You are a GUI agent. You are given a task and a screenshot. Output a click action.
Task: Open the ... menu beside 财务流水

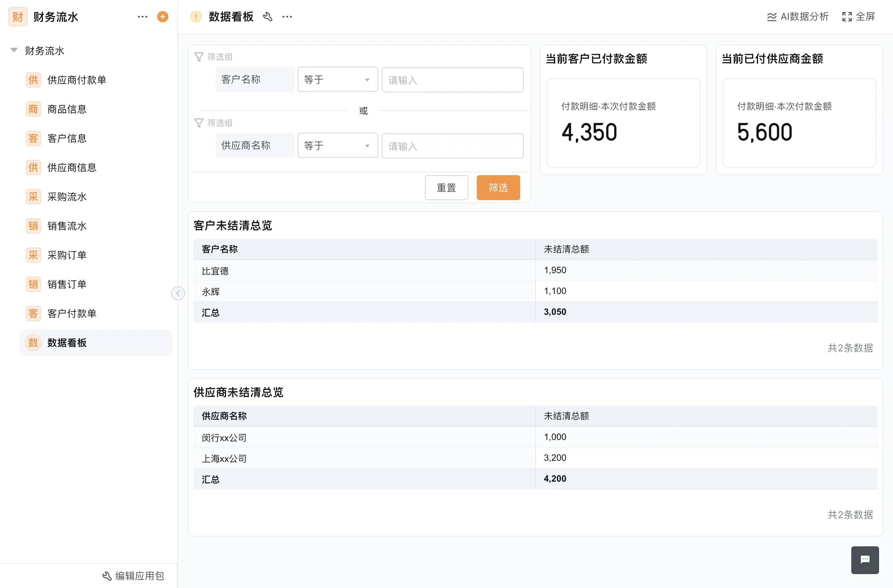pos(143,16)
